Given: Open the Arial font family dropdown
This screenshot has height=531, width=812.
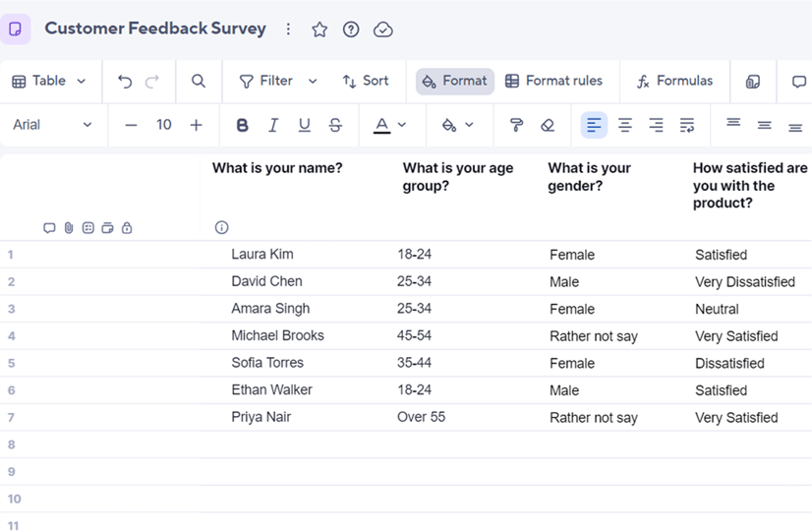Looking at the screenshot, I should [52, 125].
